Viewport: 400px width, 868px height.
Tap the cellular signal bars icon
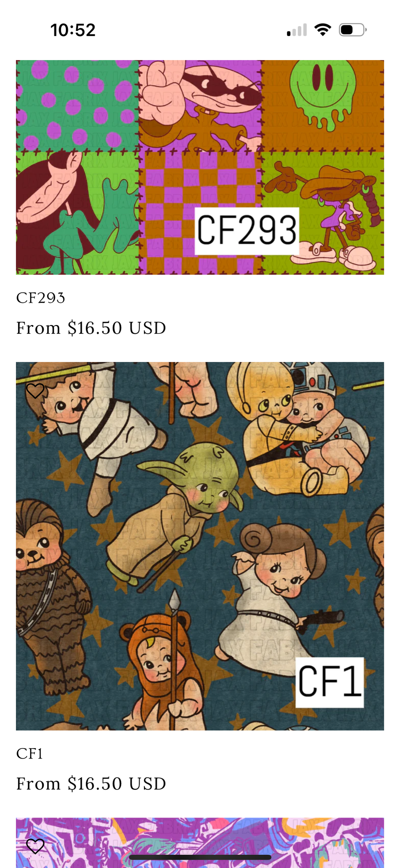coord(297,30)
